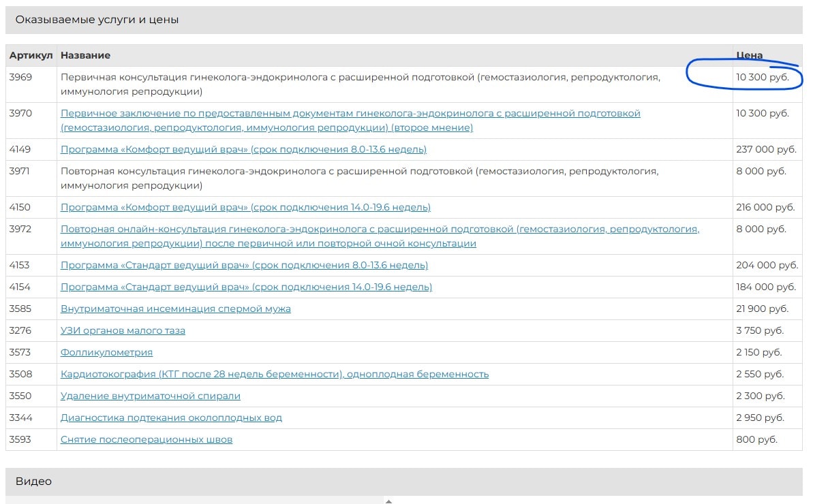Click the Снятие послеоперационных швов link
813x504 pixels.
tap(147, 439)
